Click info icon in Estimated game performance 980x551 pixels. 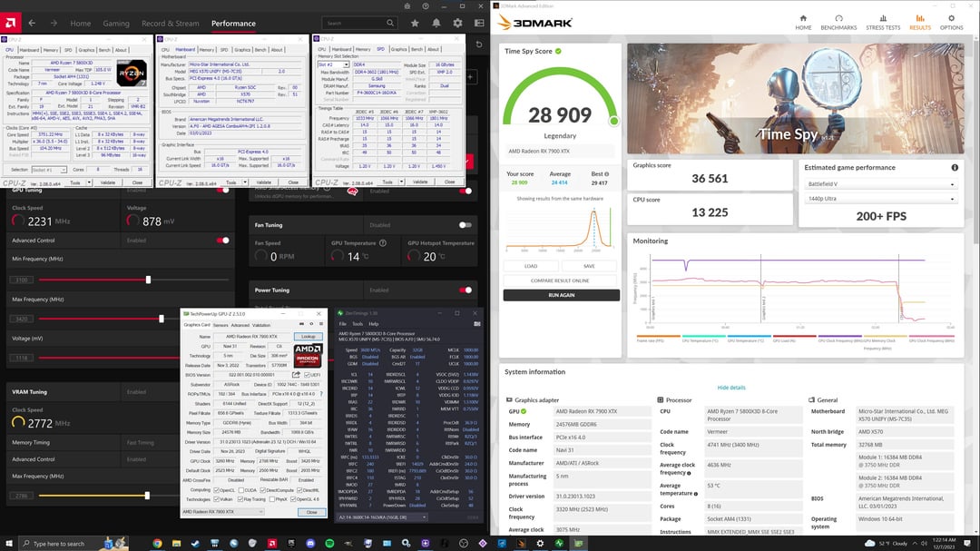click(955, 168)
